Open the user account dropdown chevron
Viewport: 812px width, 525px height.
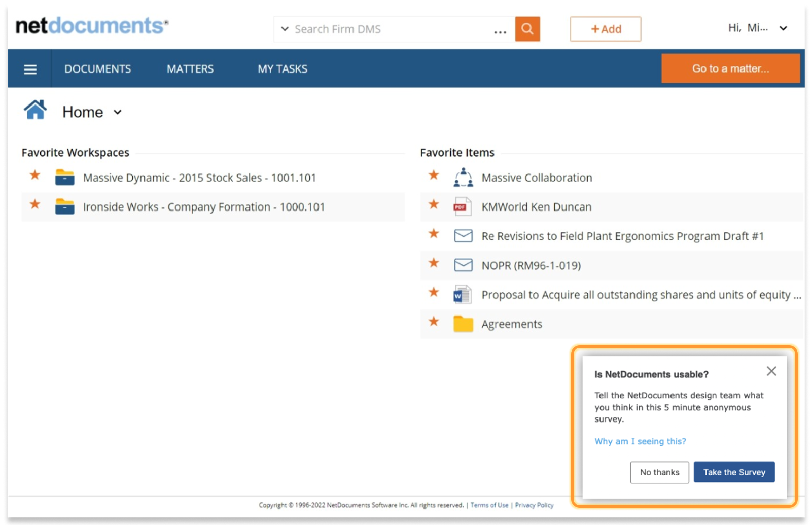tap(783, 28)
